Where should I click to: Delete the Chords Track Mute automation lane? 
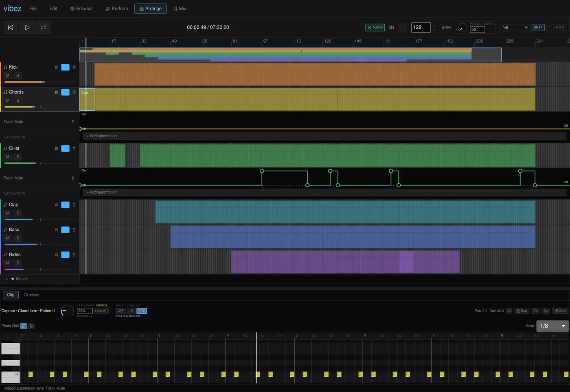click(x=73, y=122)
